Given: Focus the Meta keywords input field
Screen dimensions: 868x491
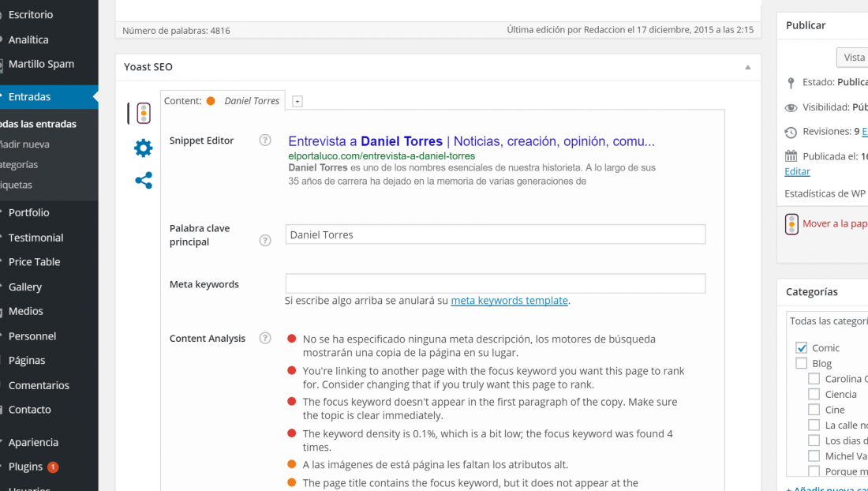Looking at the screenshot, I should pos(496,283).
